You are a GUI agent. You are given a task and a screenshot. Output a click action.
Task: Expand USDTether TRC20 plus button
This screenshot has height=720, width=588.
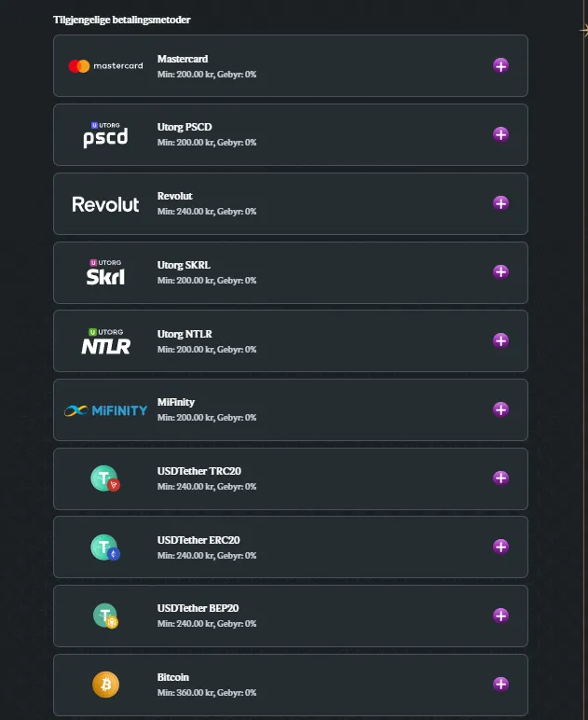coord(500,478)
